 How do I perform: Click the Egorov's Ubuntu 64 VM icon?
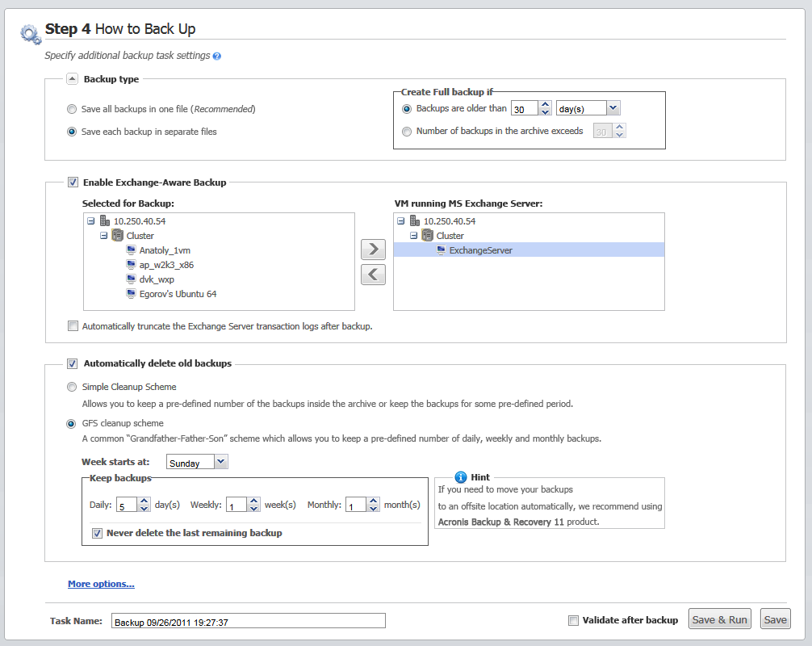[x=132, y=294]
